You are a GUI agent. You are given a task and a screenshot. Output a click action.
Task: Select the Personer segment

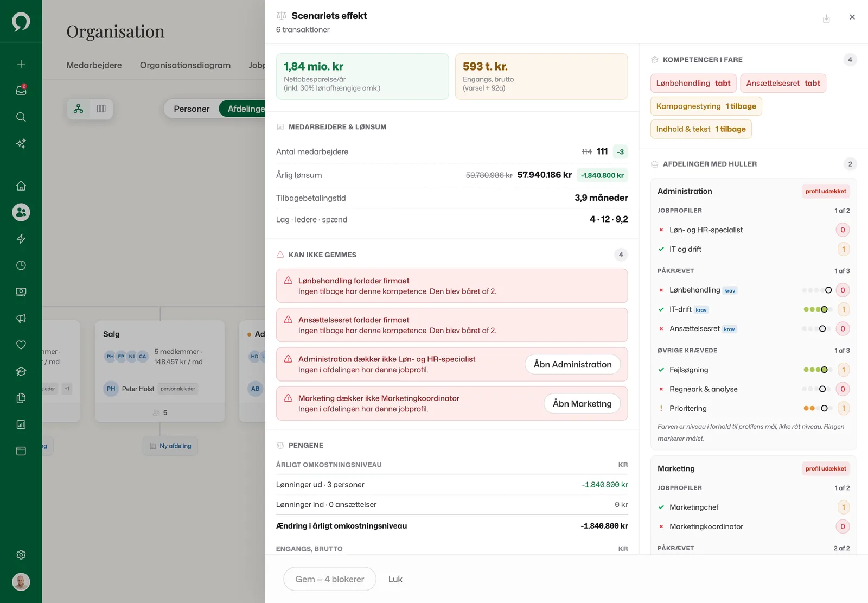[192, 109]
